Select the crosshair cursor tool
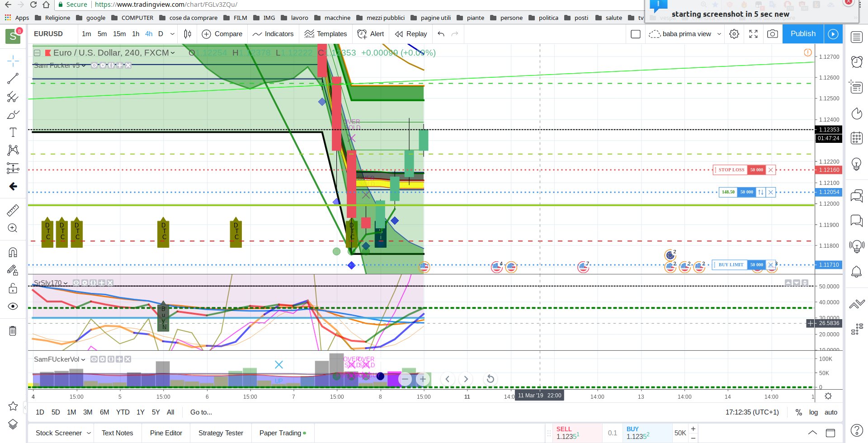Image resolution: width=868 pixels, height=443 pixels. click(x=13, y=61)
